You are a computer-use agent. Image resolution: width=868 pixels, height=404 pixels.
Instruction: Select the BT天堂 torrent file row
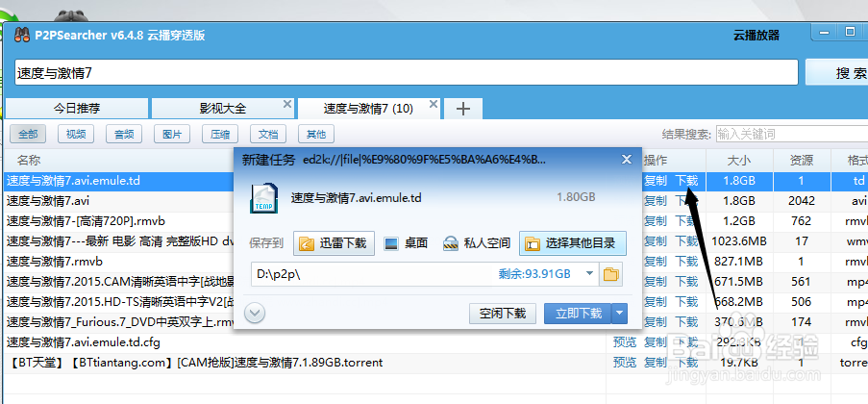[196, 363]
